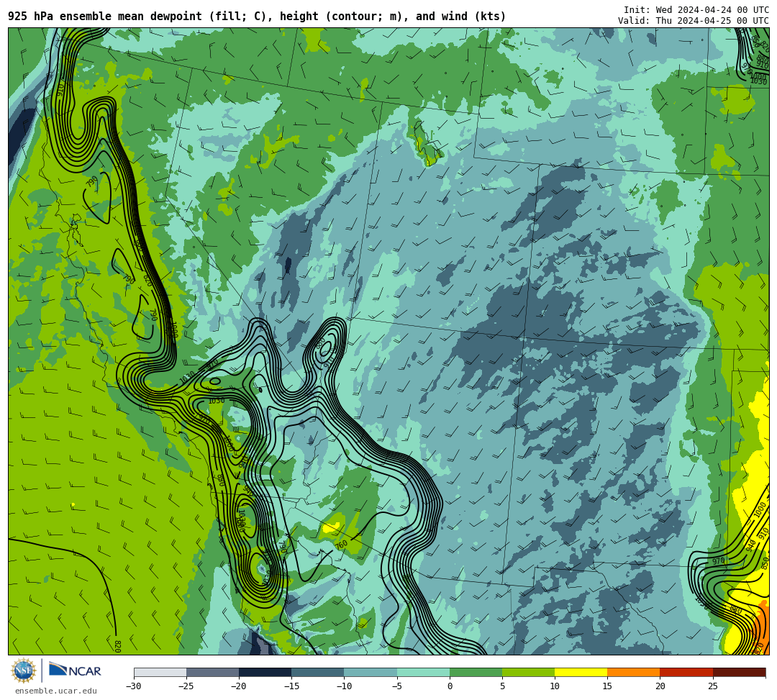Click the colorbar tick label -20

click(x=239, y=686)
